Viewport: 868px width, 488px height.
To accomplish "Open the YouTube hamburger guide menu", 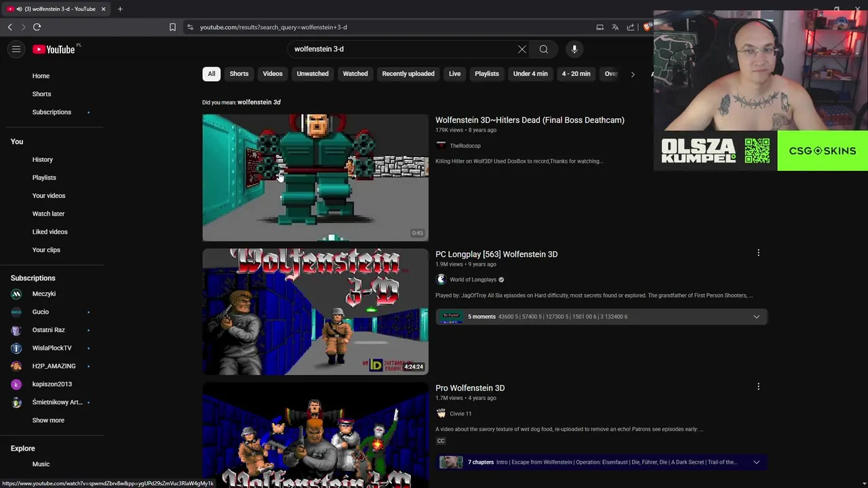I will (x=16, y=49).
